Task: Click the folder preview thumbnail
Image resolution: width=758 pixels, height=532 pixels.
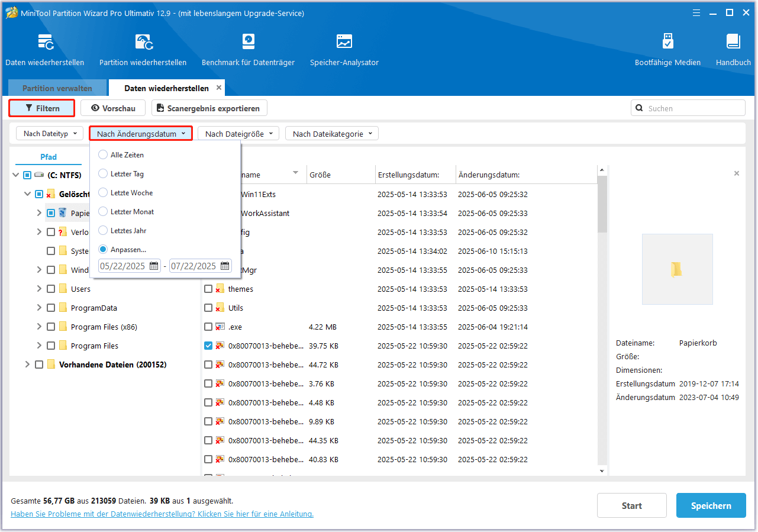Action: (x=677, y=269)
